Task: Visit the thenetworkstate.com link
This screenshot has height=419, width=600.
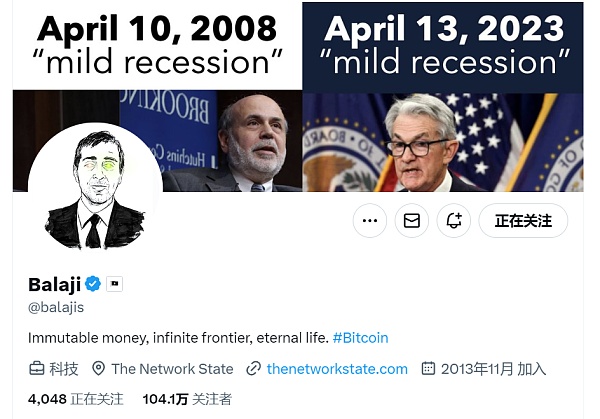Action: [x=337, y=369]
